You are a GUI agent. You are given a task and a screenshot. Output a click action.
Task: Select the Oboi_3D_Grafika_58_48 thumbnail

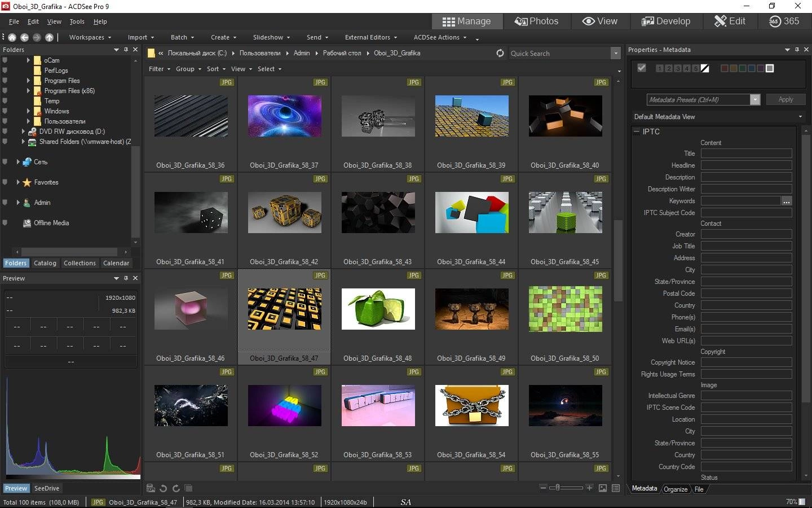click(x=378, y=309)
